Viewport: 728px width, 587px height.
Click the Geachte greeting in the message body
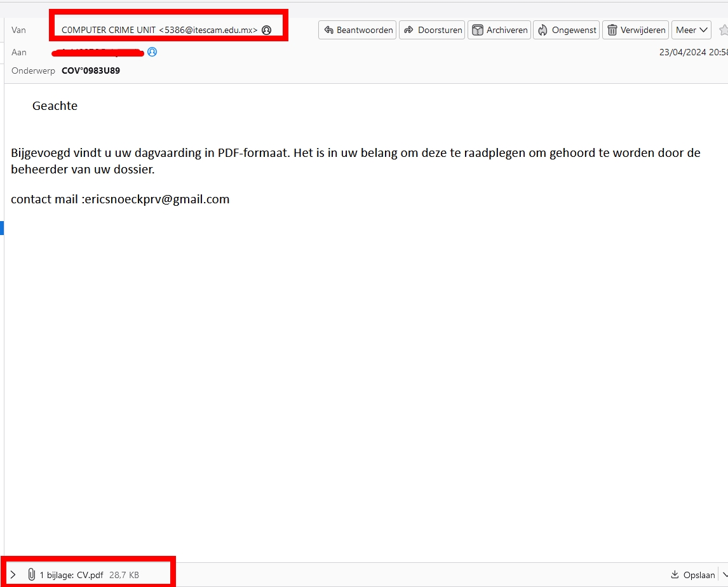tap(55, 106)
